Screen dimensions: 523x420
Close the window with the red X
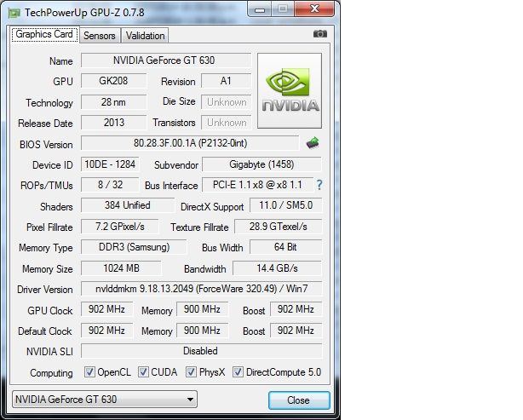[314, 9]
